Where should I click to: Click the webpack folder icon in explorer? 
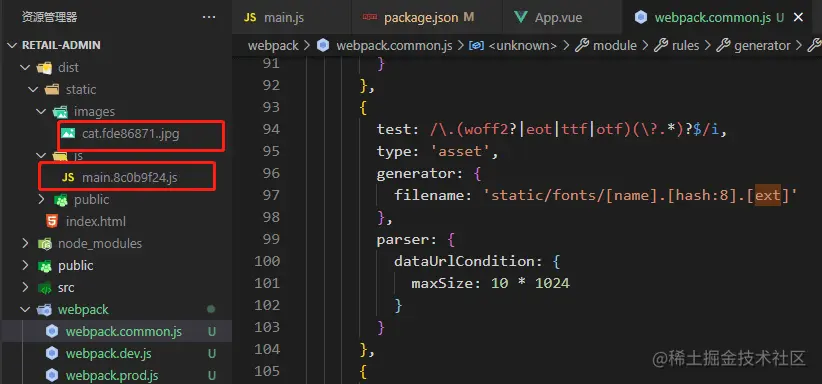[x=44, y=310]
